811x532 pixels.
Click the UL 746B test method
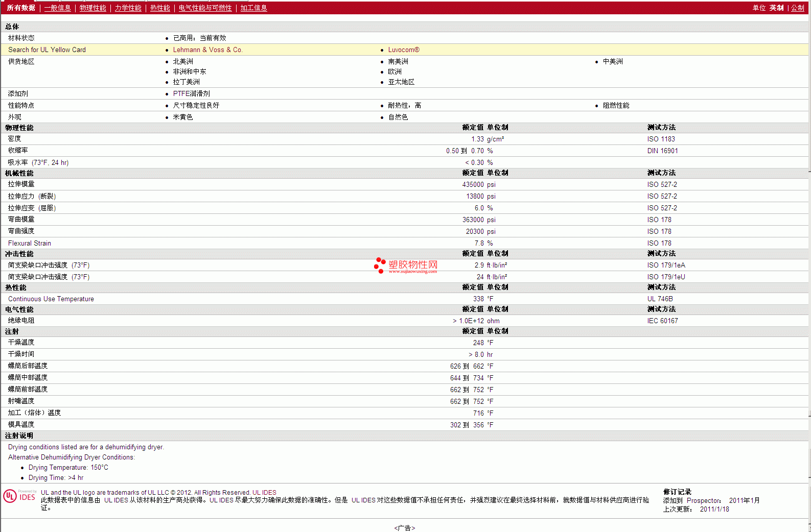point(660,299)
